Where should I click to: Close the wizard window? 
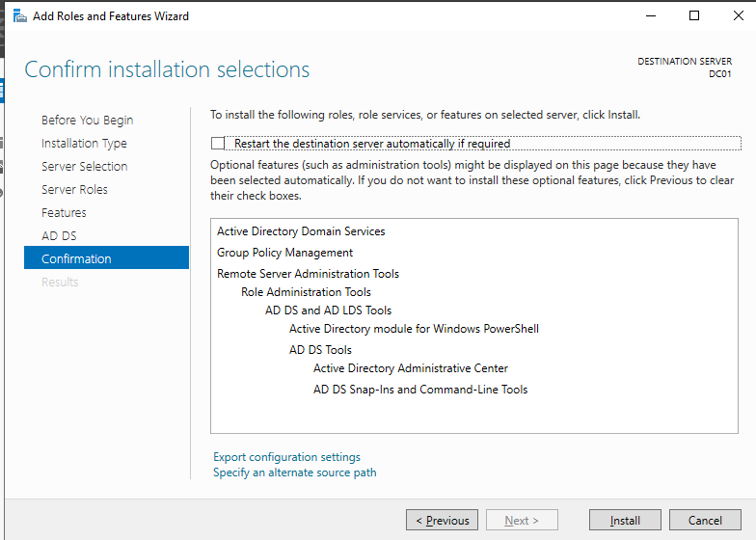739,15
